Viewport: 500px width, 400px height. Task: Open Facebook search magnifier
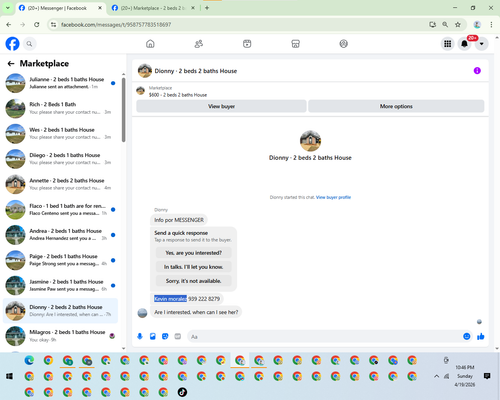click(29, 44)
